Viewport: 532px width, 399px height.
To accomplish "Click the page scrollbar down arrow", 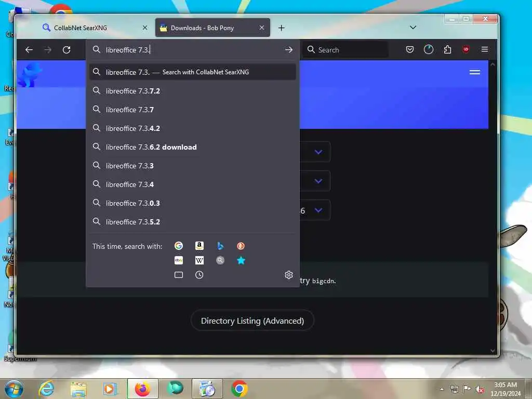I will tap(493, 351).
